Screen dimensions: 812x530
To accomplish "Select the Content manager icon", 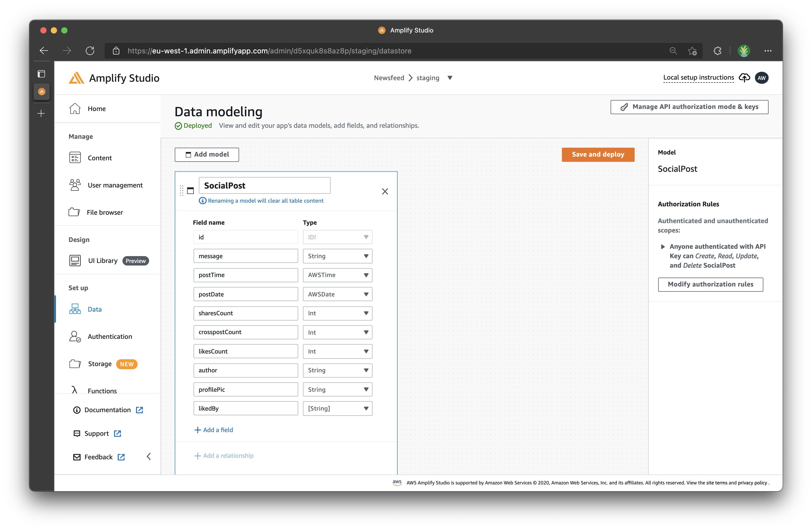I will (75, 157).
